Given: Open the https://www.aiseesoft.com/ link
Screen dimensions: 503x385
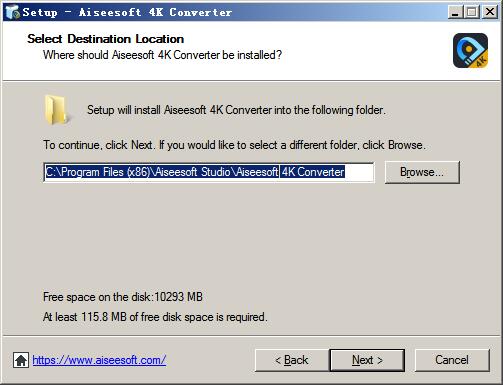Looking at the screenshot, I should coord(99,360).
